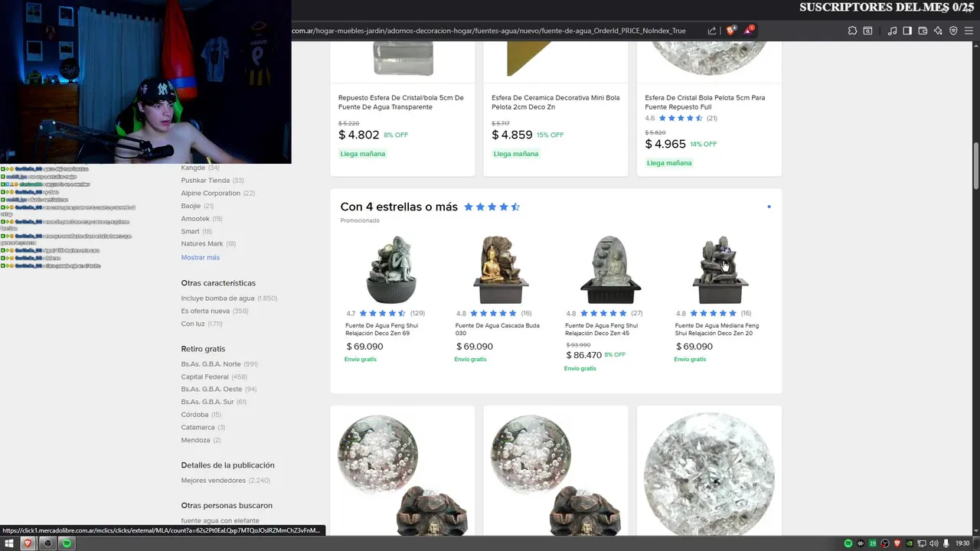Image resolution: width=980 pixels, height=551 pixels.
Task: Click the page vertical scrollbar thumb
Action: click(975, 167)
